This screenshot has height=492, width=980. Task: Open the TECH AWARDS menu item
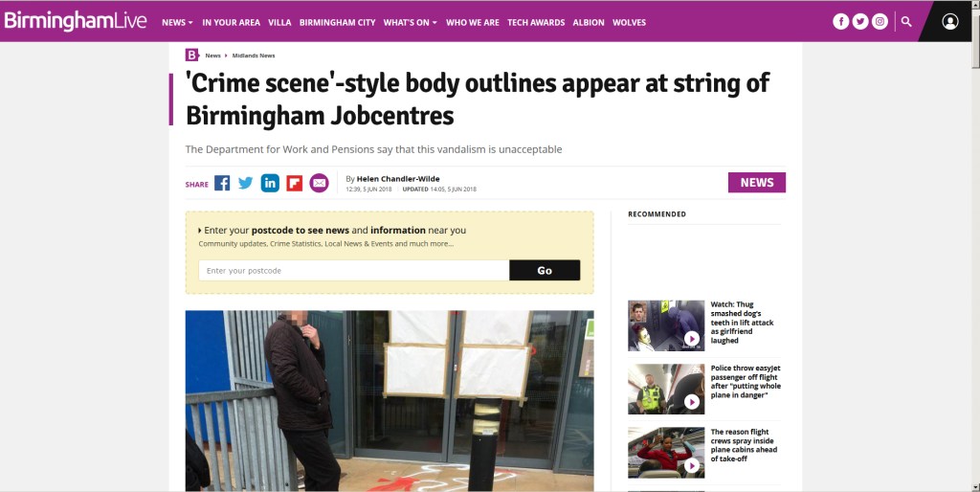(536, 23)
